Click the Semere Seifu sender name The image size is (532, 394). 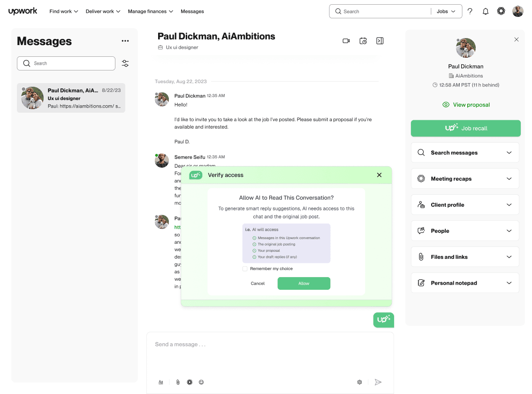(190, 157)
